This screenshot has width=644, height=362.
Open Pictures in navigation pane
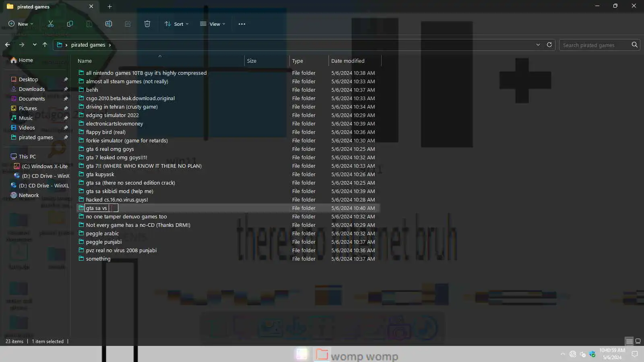point(28,108)
